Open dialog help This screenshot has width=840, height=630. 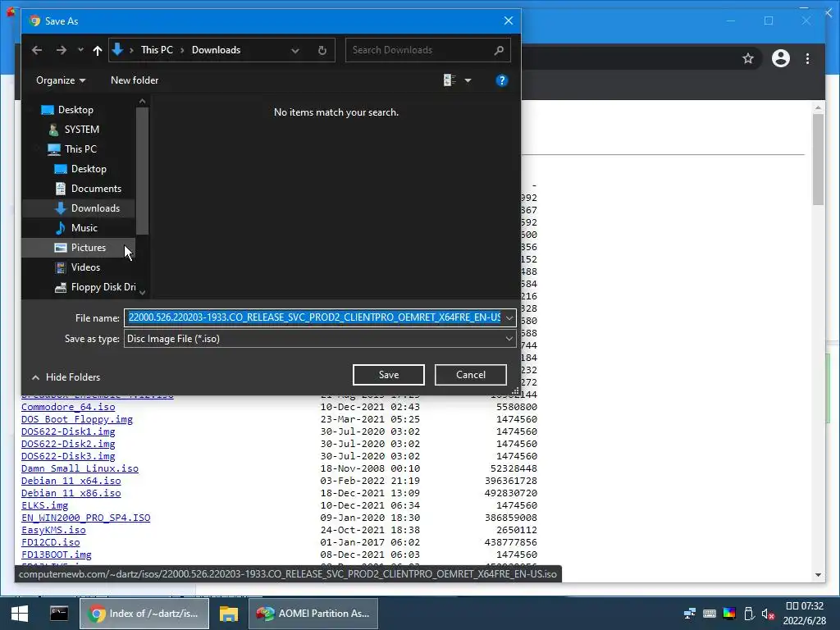pyautogui.click(x=501, y=80)
